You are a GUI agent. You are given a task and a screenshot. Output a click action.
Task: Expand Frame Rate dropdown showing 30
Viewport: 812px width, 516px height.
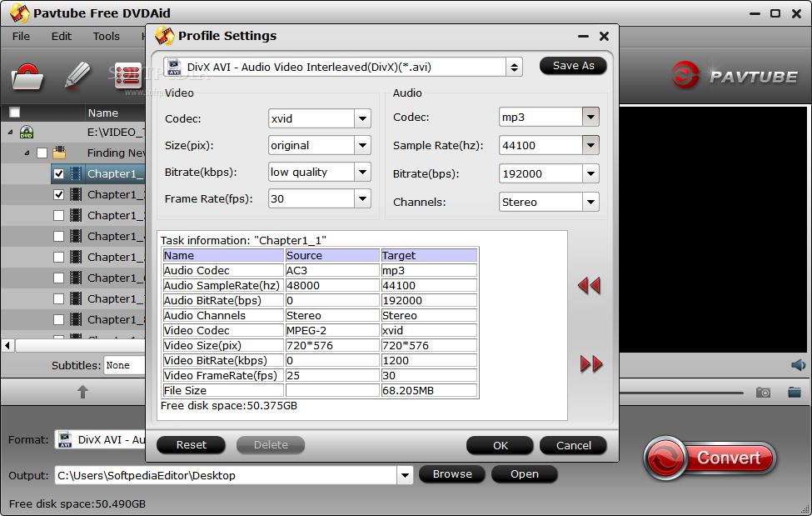click(362, 198)
